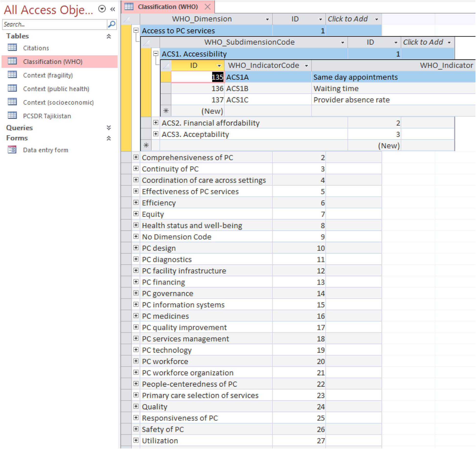
Task: Click the PCSDR Tajikistan table icon
Action: (x=12, y=116)
